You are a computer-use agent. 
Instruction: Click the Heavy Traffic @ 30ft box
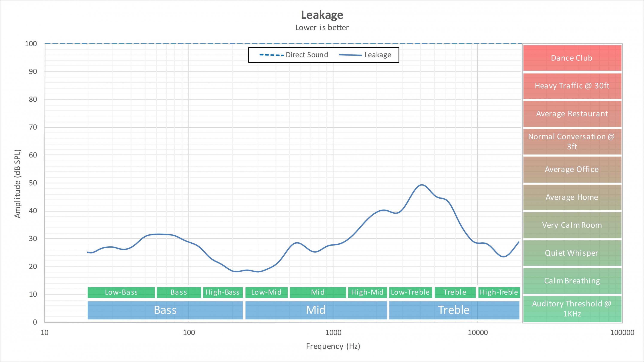(x=572, y=86)
